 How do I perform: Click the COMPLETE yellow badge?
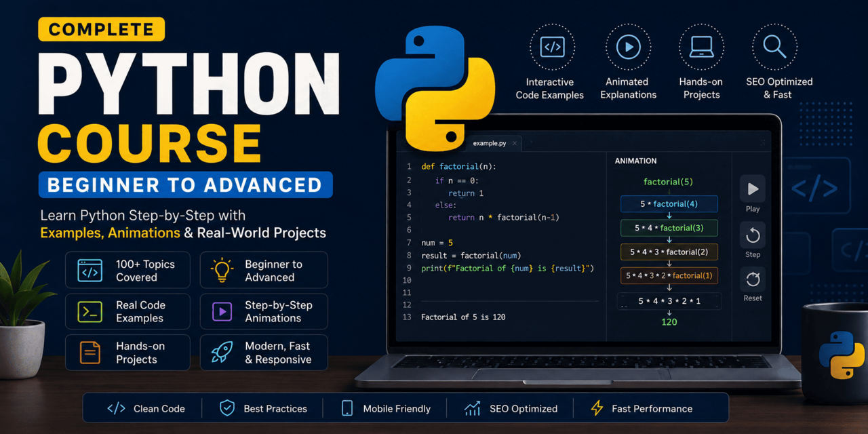(x=102, y=29)
